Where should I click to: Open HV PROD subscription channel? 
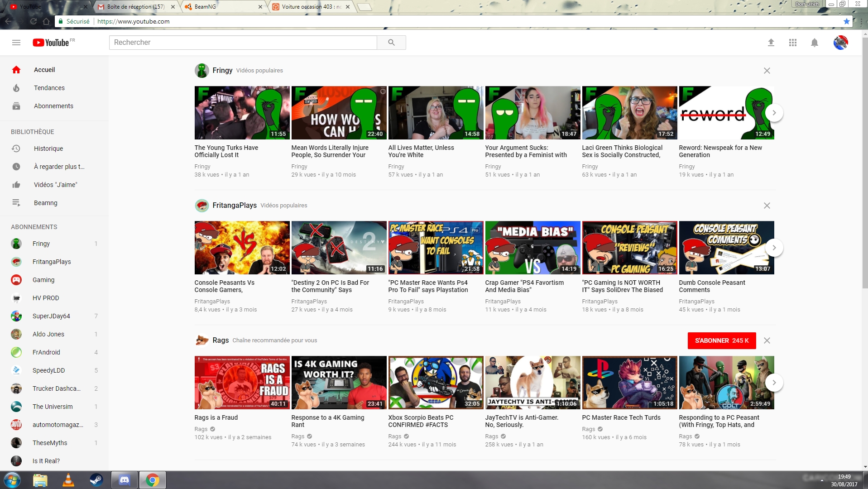click(x=54, y=298)
